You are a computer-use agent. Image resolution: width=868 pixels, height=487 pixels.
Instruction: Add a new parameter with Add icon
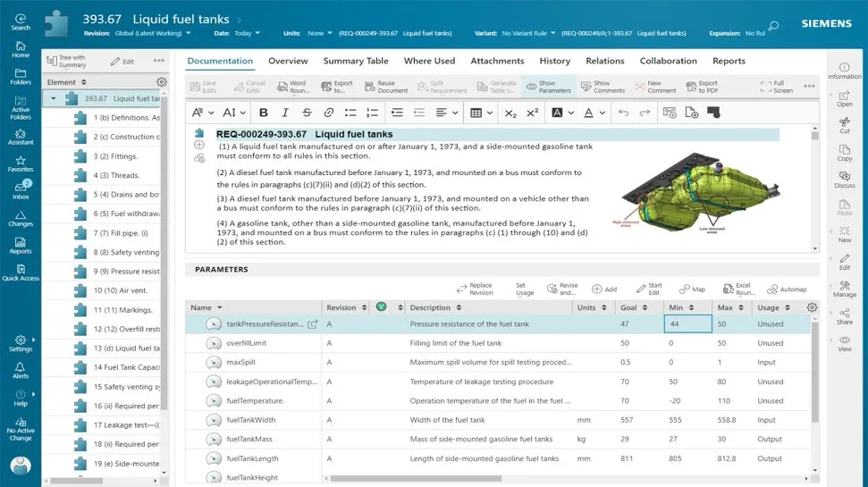pos(604,289)
